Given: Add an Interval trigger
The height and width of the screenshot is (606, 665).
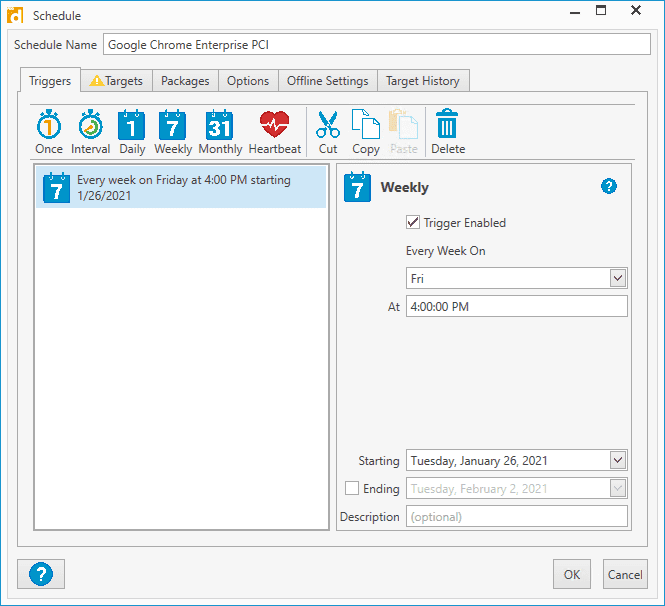Looking at the screenshot, I should pos(90,132).
